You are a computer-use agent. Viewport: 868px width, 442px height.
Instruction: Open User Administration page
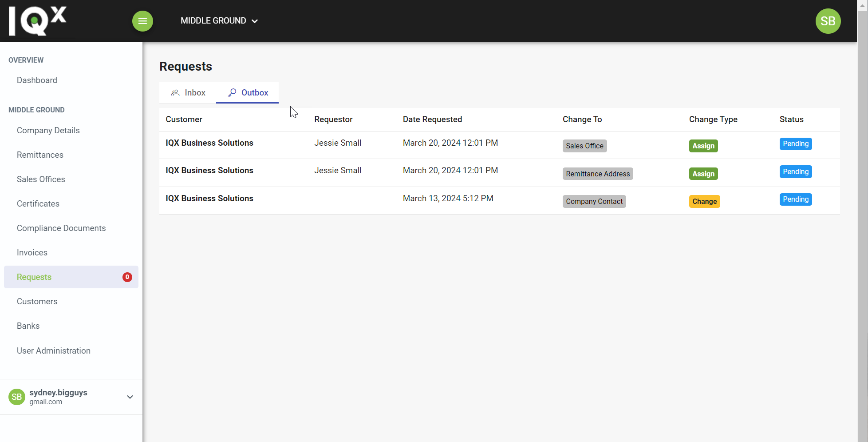point(53,350)
